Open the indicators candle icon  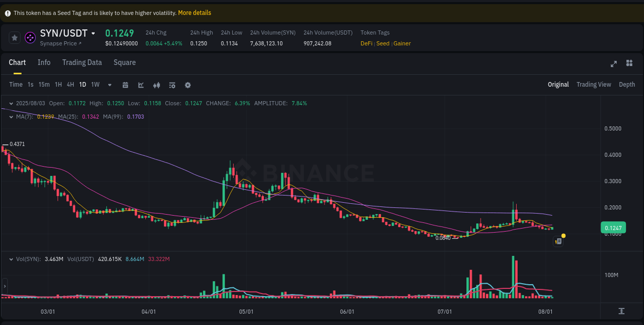[157, 85]
